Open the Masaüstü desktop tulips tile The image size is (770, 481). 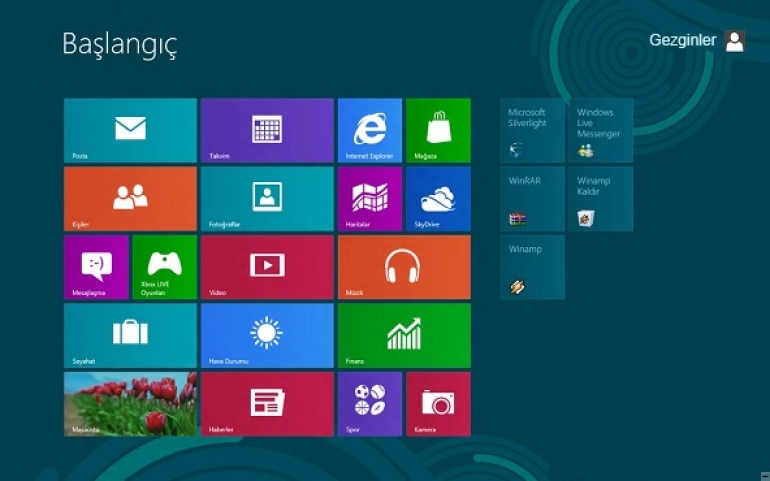pos(130,404)
